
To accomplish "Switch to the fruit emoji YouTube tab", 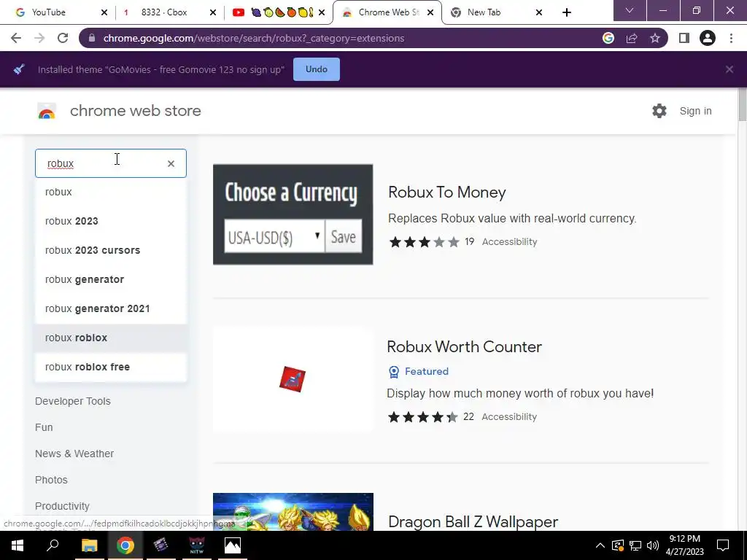I will (x=278, y=12).
